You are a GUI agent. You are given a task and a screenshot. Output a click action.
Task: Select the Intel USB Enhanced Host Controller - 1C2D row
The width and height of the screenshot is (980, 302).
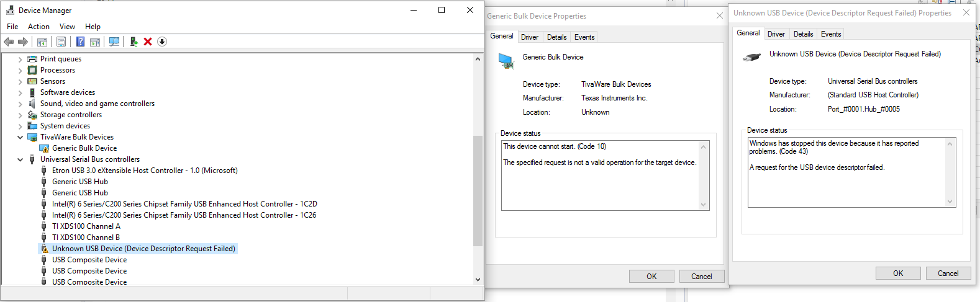(184, 204)
